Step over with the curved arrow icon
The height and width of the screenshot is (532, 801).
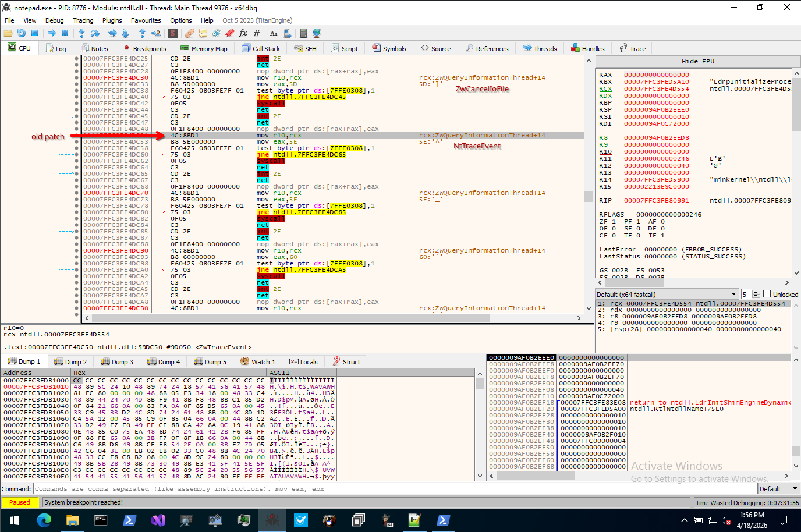94,33
